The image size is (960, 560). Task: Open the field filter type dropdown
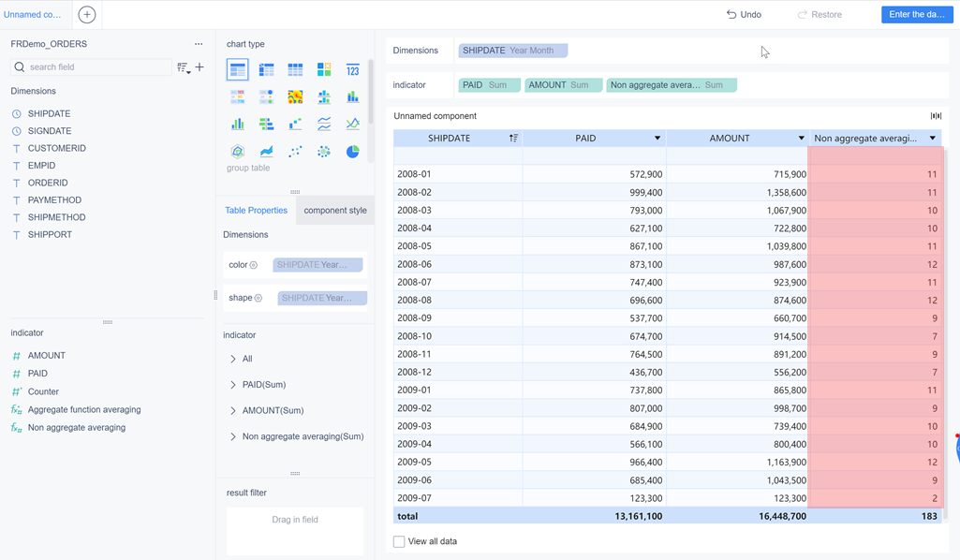[x=184, y=67]
